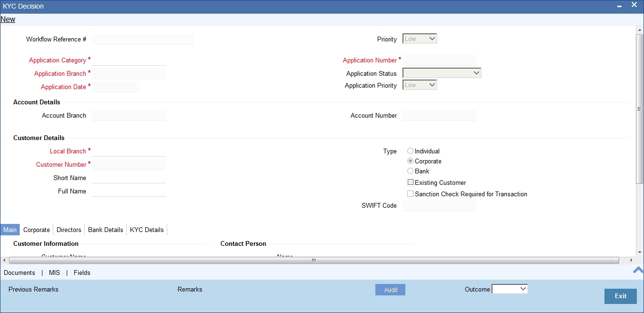
Task: Click the Account Number field
Action: pyautogui.click(x=439, y=115)
